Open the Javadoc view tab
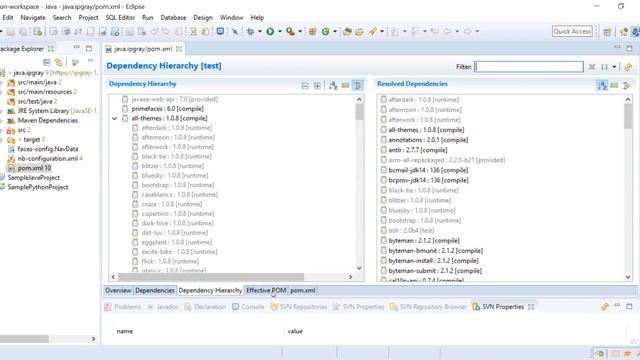 pyautogui.click(x=163, y=307)
